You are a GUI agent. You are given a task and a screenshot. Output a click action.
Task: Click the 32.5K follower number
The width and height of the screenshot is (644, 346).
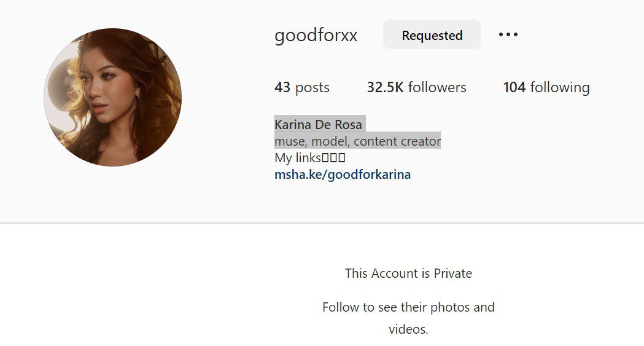tap(386, 87)
